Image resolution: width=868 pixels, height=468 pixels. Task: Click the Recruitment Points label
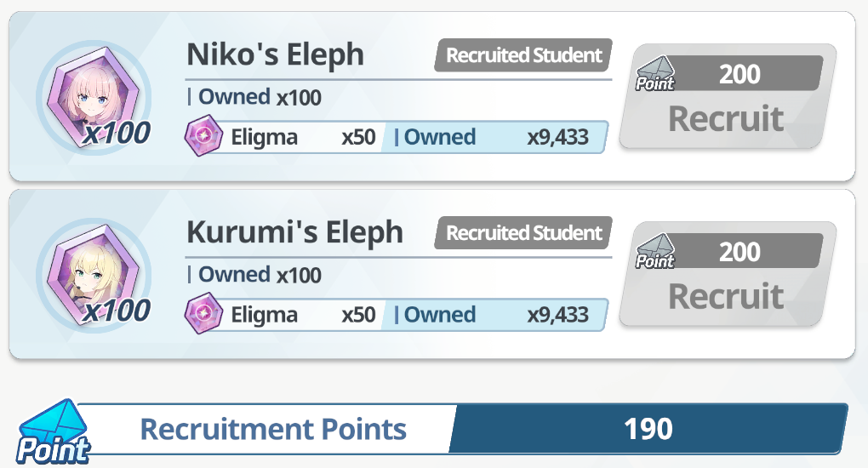coord(273,429)
